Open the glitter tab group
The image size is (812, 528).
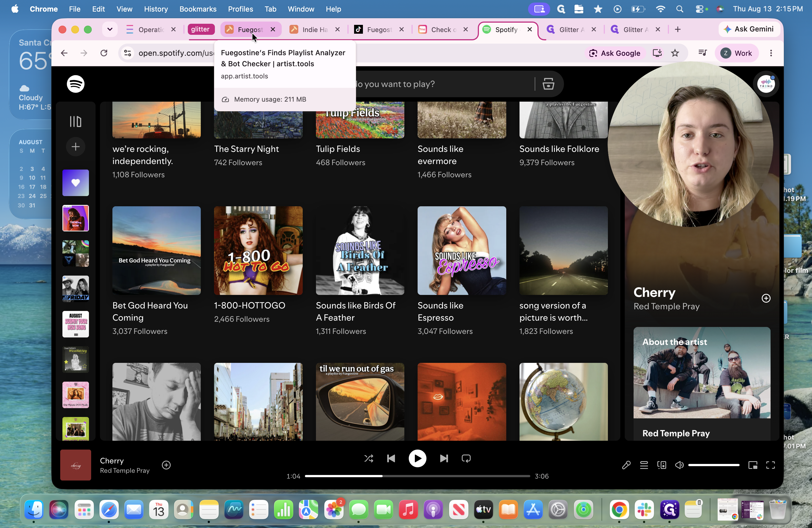click(201, 29)
